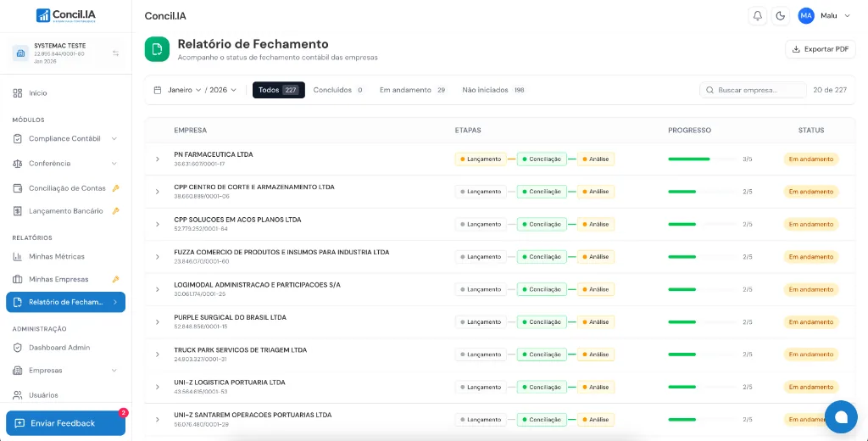Expand CPP CENTRO DE CORTE row chevron
Image resolution: width=868 pixels, height=441 pixels.
tap(157, 192)
